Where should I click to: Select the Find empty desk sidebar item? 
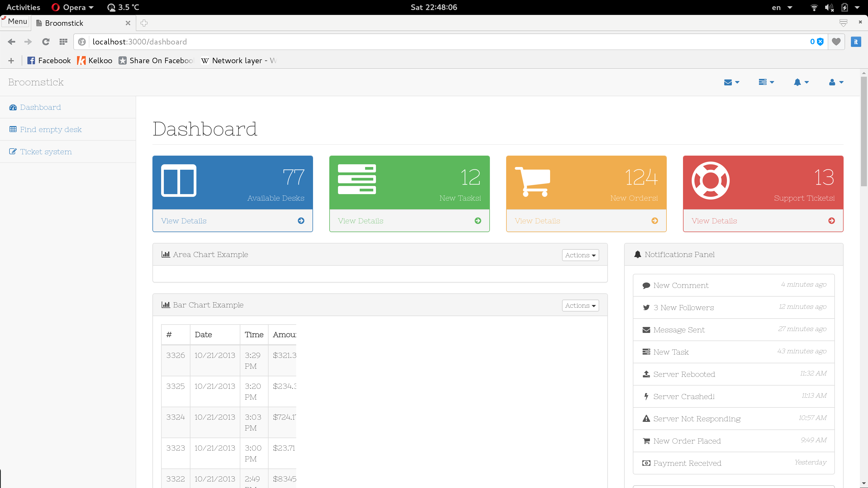[x=50, y=129]
